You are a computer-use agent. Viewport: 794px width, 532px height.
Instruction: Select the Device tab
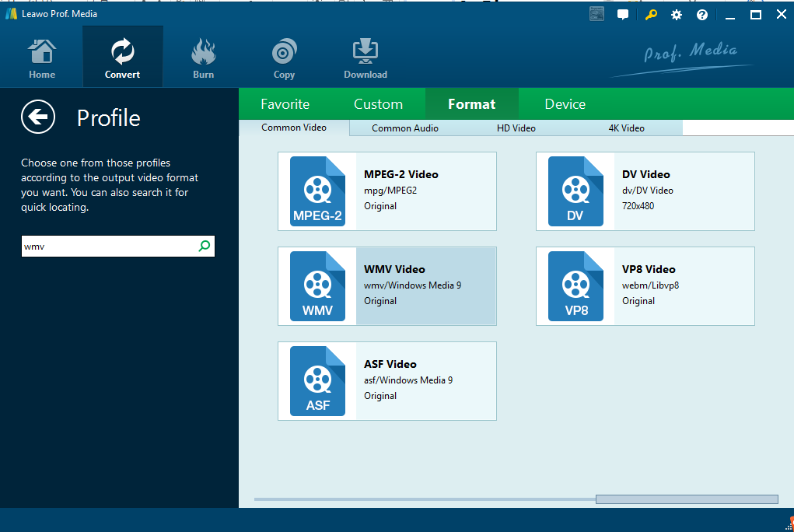[565, 104]
